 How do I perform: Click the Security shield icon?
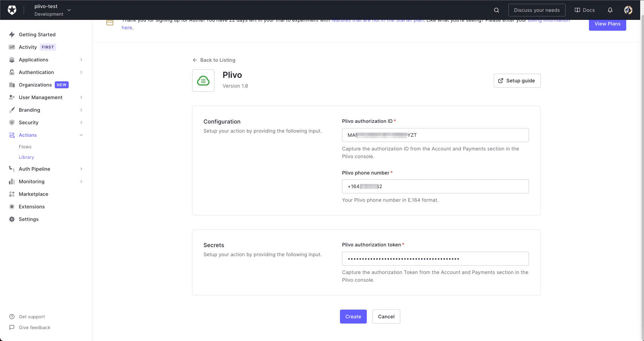[12, 123]
